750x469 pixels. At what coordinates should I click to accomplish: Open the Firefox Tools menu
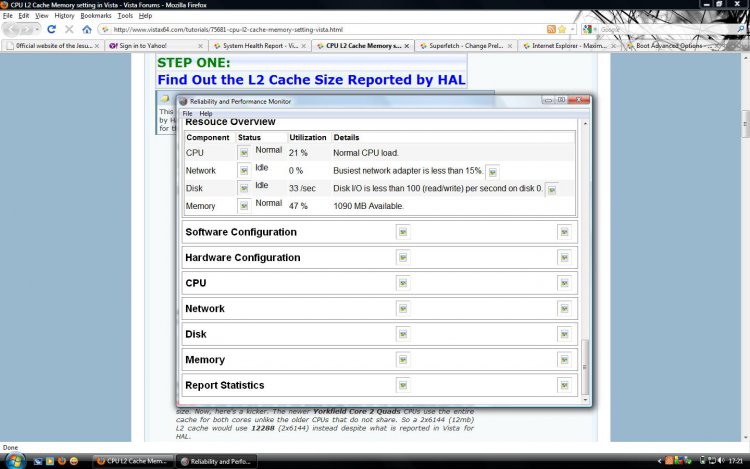pos(125,16)
